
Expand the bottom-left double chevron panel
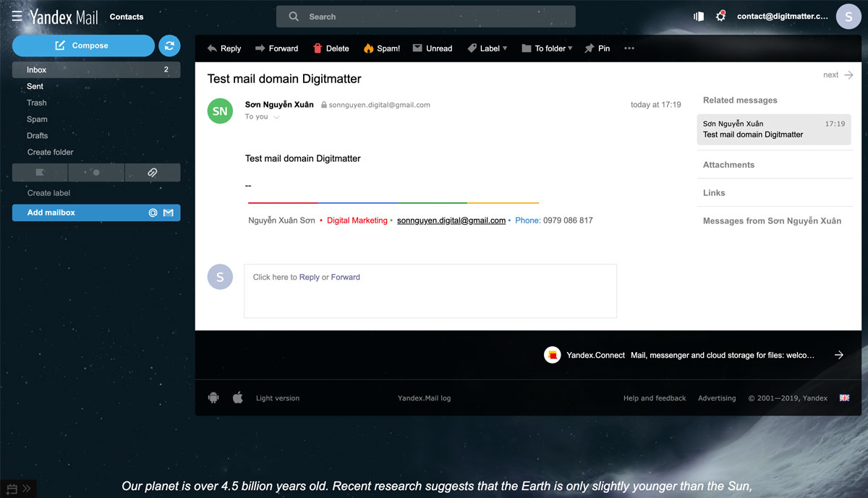[x=27, y=488]
